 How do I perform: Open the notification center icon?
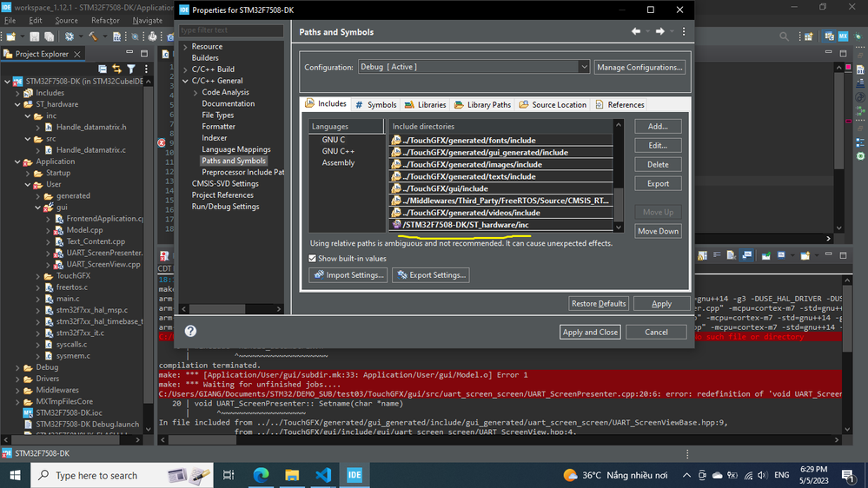(x=847, y=475)
